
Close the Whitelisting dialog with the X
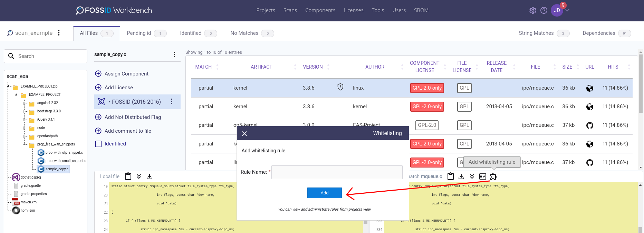click(x=244, y=133)
